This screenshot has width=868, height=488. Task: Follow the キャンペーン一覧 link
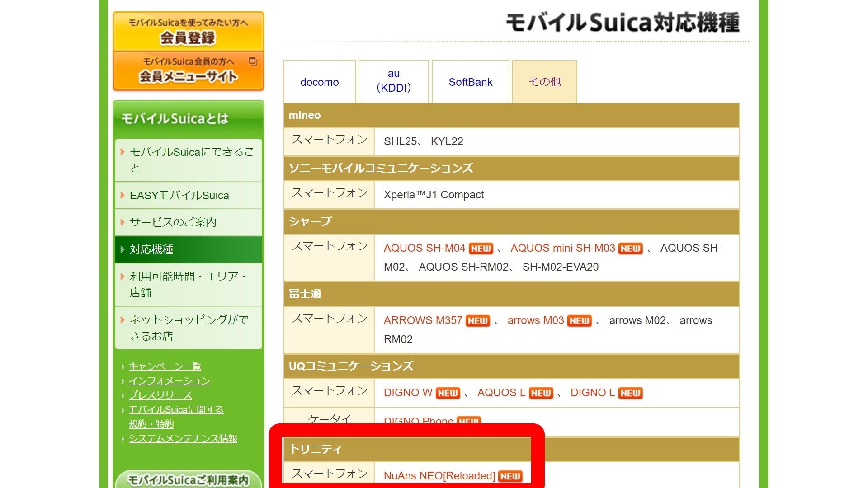tap(165, 366)
